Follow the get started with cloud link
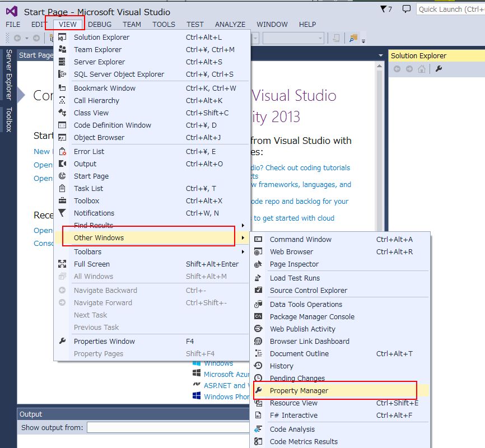The height and width of the screenshot is (448, 485). click(x=294, y=218)
